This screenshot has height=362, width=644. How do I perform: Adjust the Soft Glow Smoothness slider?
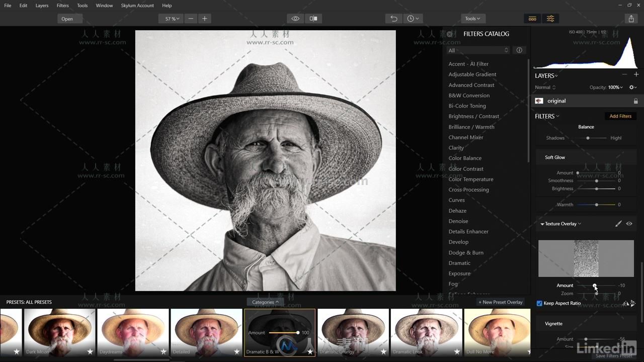(597, 180)
